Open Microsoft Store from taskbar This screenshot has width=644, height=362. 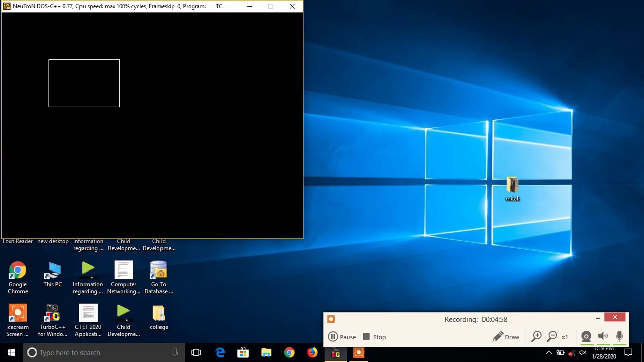click(x=243, y=353)
